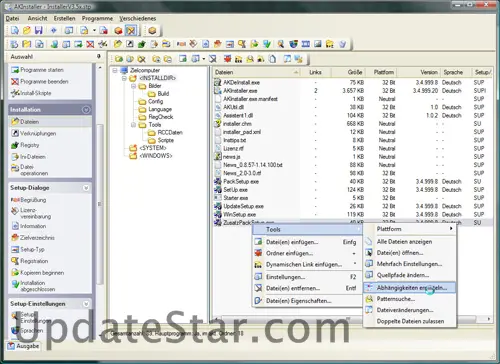Click the Programme starten sidebar item
Image resolution: width=500 pixels, height=364 pixels.
pyautogui.click(x=37, y=70)
